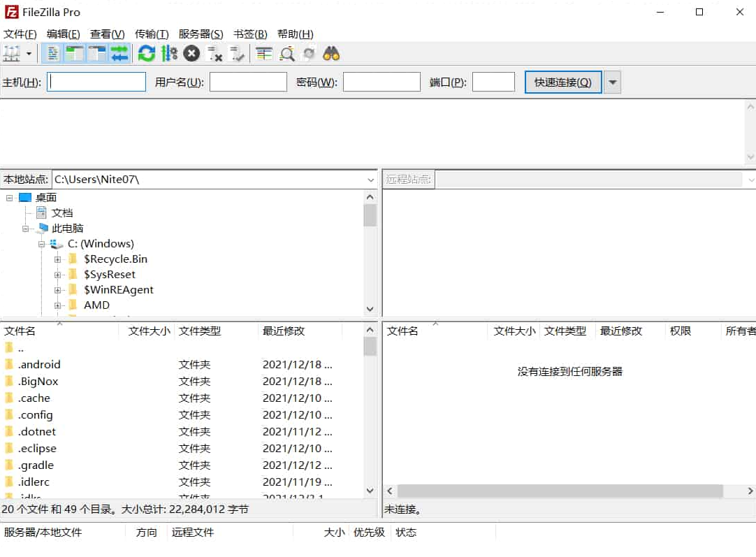Image resolution: width=756 pixels, height=557 pixels.
Task: Toggle remote directory tree display
Action: point(97,54)
